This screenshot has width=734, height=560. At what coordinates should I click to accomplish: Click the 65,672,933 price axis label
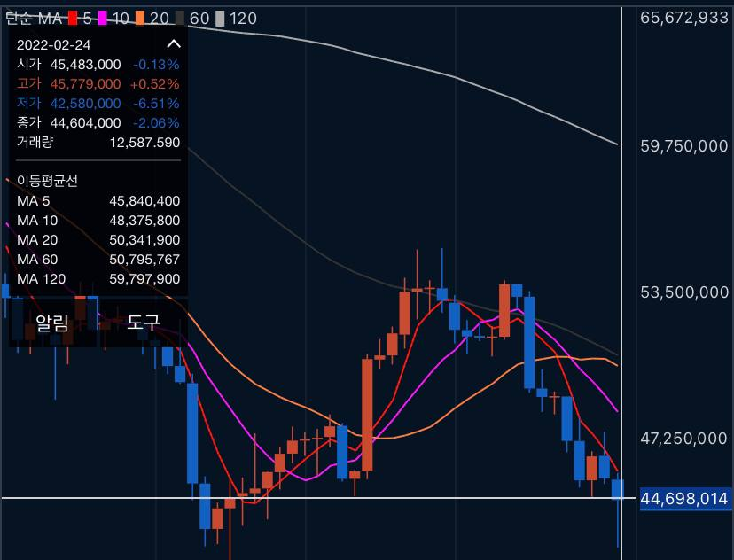pyautogui.click(x=683, y=18)
